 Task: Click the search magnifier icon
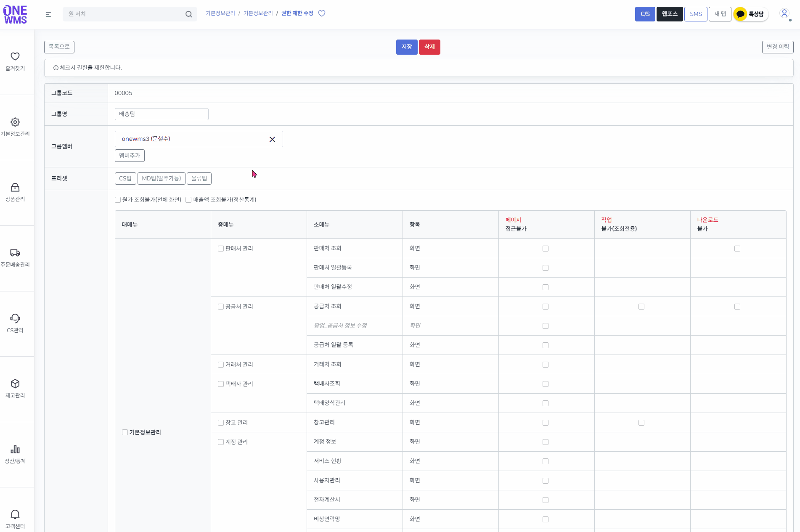(189, 14)
